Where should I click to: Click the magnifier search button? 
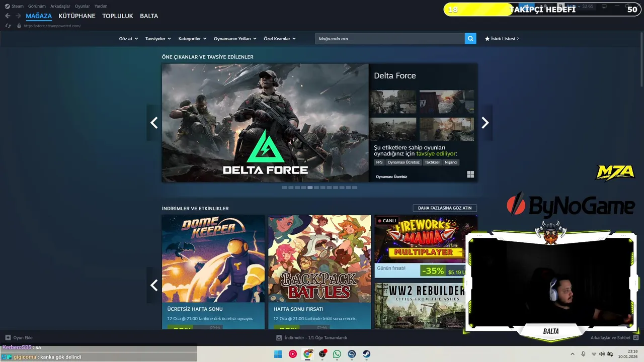470,39
